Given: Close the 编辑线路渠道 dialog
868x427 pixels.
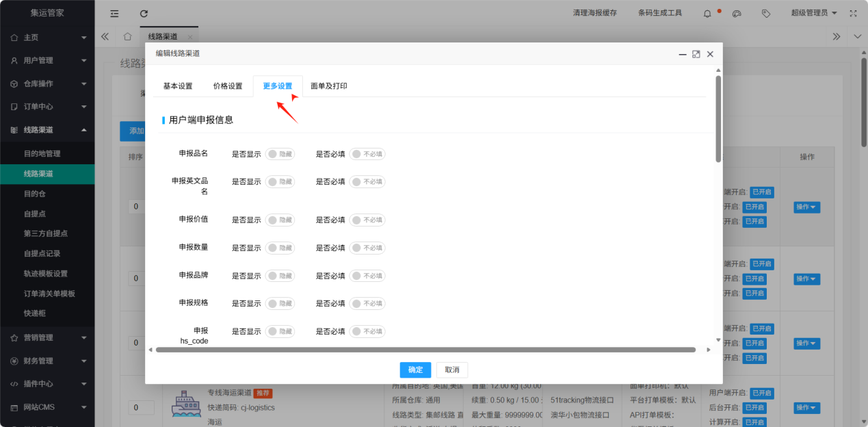Looking at the screenshot, I should coord(710,54).
